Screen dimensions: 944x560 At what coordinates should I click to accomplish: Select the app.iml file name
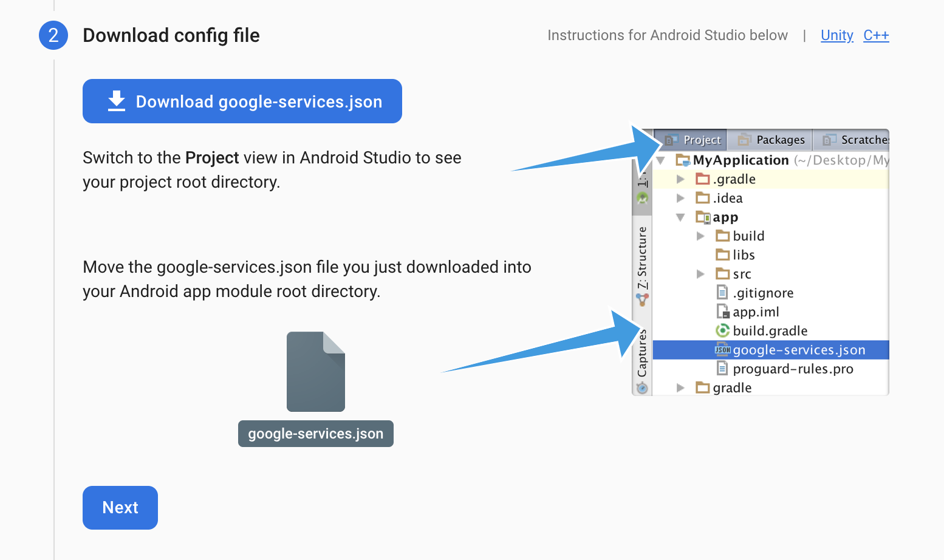click(756, 312)
